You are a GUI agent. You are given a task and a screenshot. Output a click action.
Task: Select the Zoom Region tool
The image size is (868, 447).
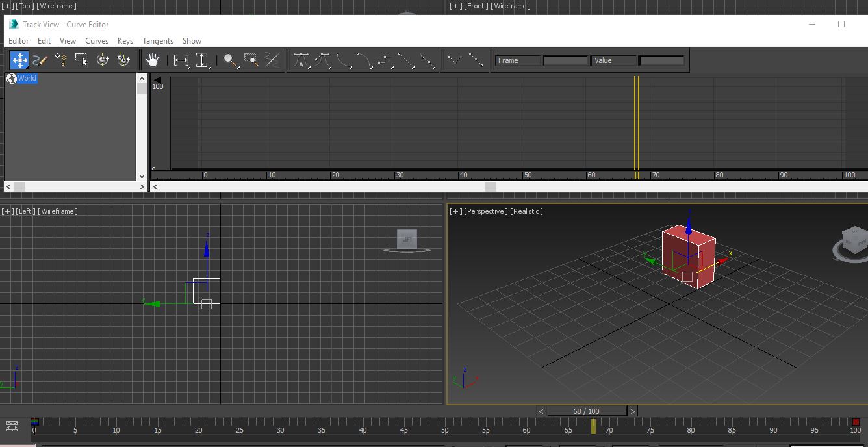[251, 60]
